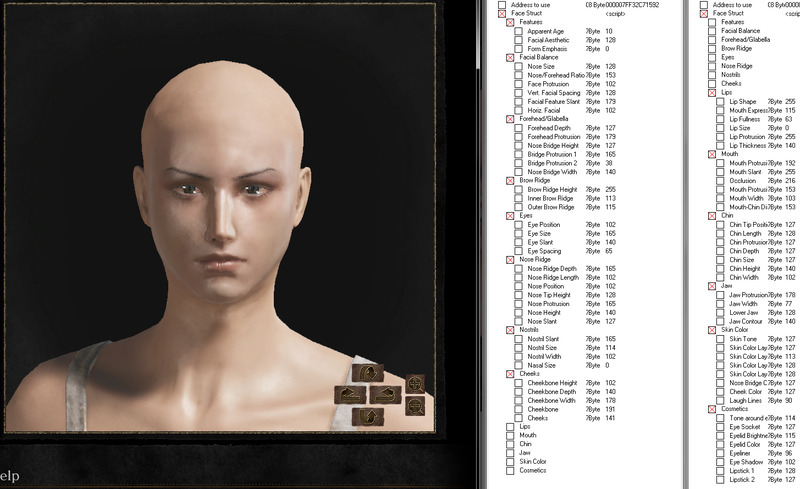
Task: Rotate the character right with the right-hand arrow icon
Action: [x=385, y=395]
